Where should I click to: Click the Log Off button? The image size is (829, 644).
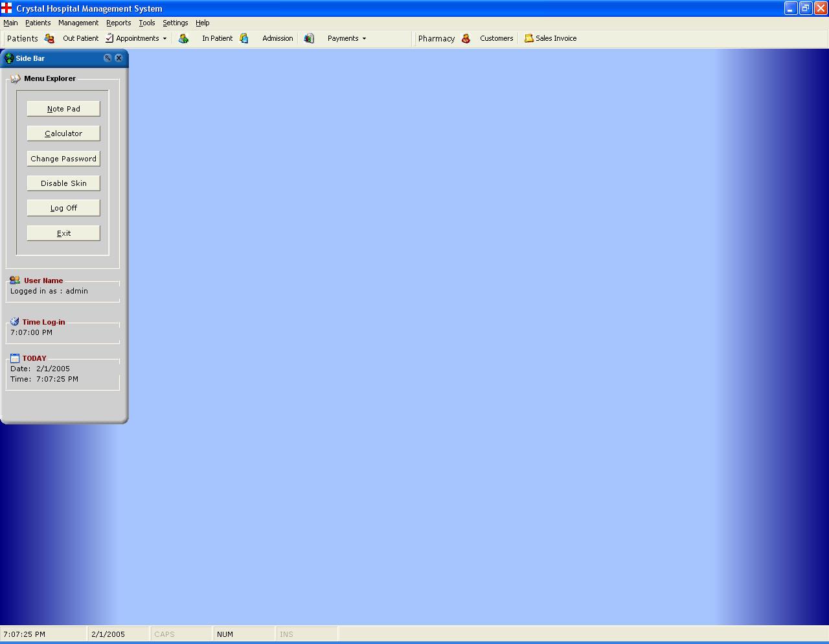coord(63,208)
